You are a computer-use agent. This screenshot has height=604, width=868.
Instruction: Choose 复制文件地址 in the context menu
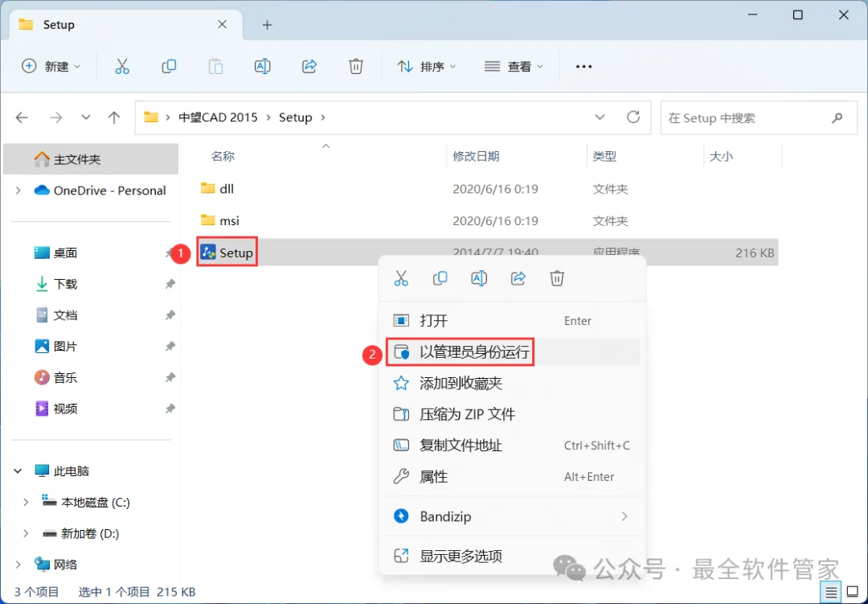[x=513, y=446]
